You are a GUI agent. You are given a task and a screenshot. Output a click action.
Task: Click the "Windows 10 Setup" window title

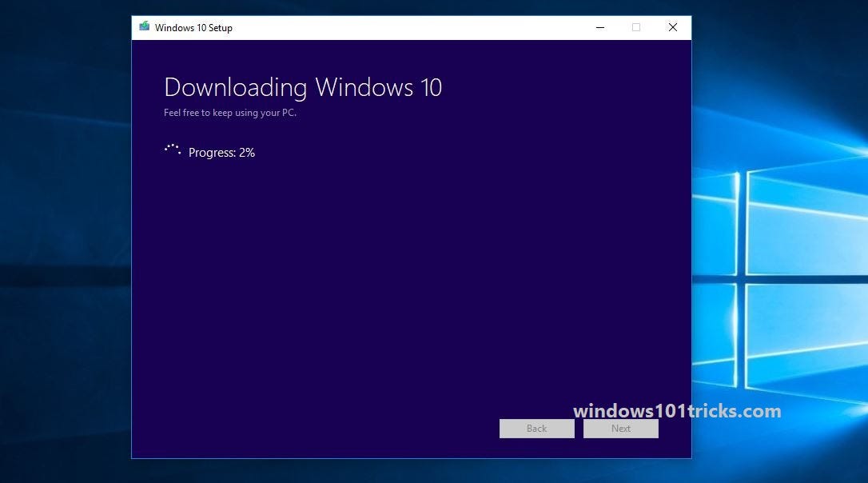(193, 28)
